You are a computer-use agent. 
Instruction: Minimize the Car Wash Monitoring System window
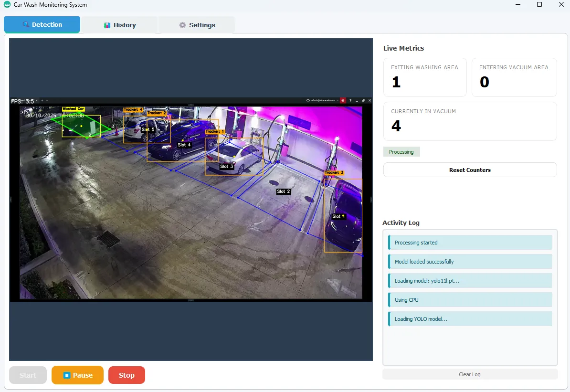[x=518, y=5]
